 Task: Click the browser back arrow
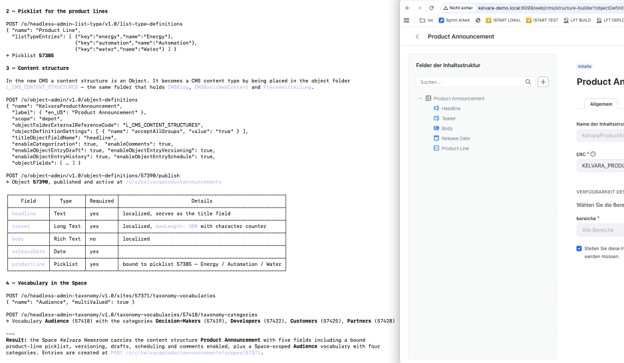point(408,8)
